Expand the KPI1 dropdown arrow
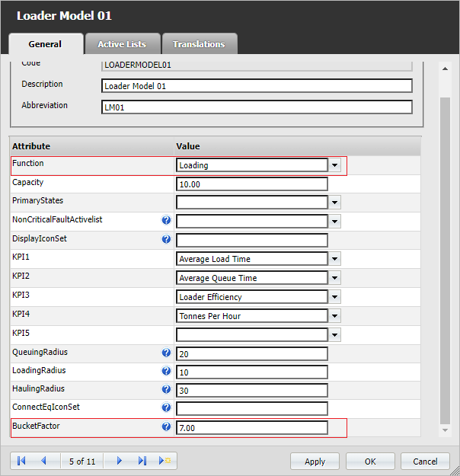Viewport: 460px width, 476px height. 334,259
